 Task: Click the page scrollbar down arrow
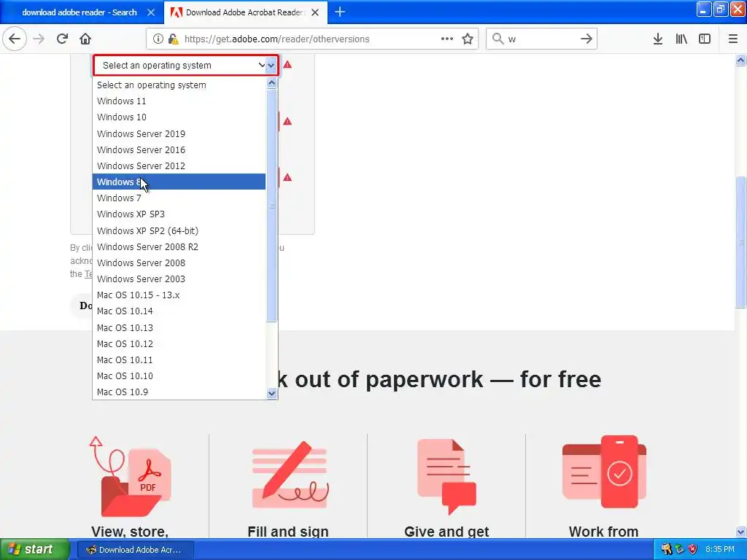741,532
